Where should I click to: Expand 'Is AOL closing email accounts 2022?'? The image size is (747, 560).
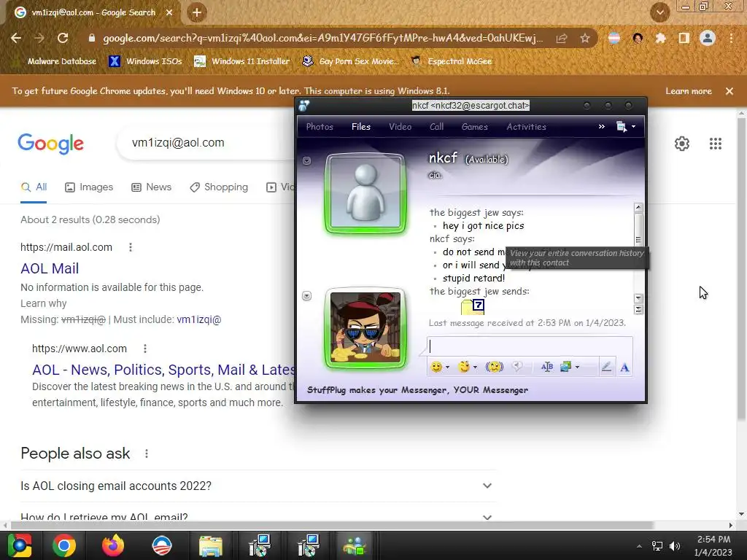[487, 486]
